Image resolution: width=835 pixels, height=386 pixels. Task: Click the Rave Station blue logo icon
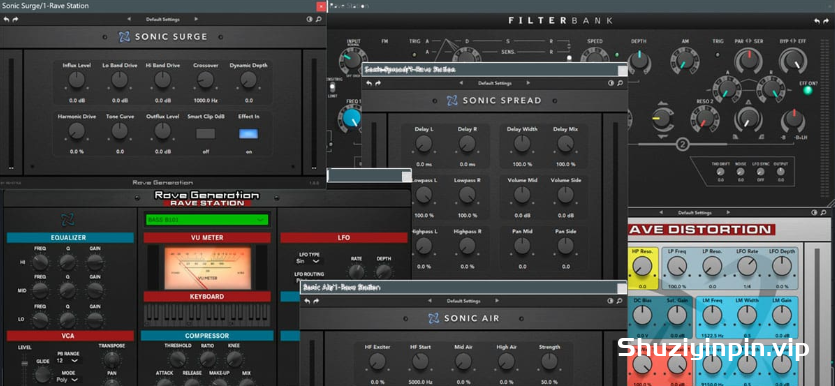coord(68,219)
